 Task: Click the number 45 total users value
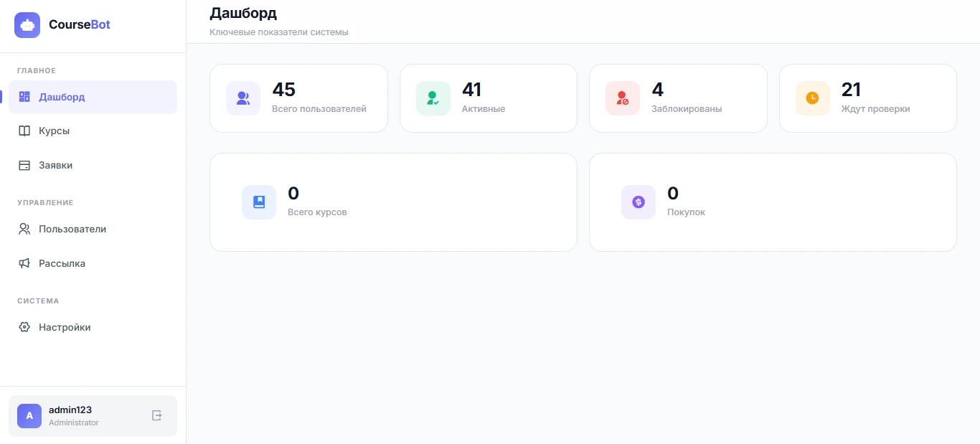tap(284, 90)
